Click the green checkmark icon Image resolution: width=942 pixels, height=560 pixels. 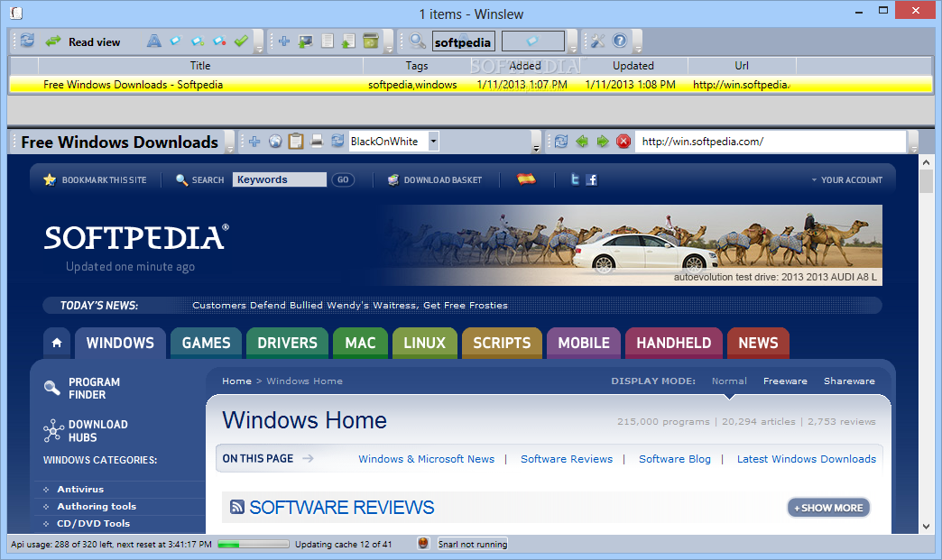click(x=242, y=41)
